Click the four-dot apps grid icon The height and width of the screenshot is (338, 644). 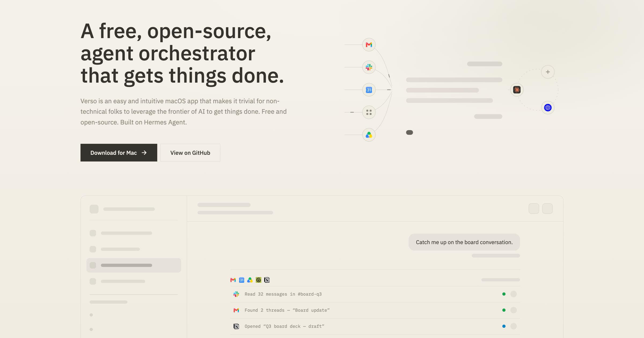click(369, 112)
